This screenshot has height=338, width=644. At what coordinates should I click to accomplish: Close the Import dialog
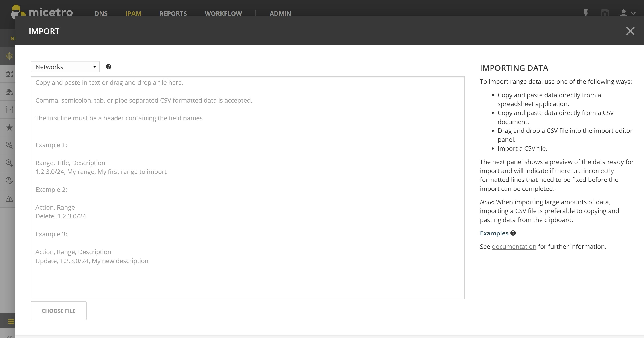click(630, 31)
